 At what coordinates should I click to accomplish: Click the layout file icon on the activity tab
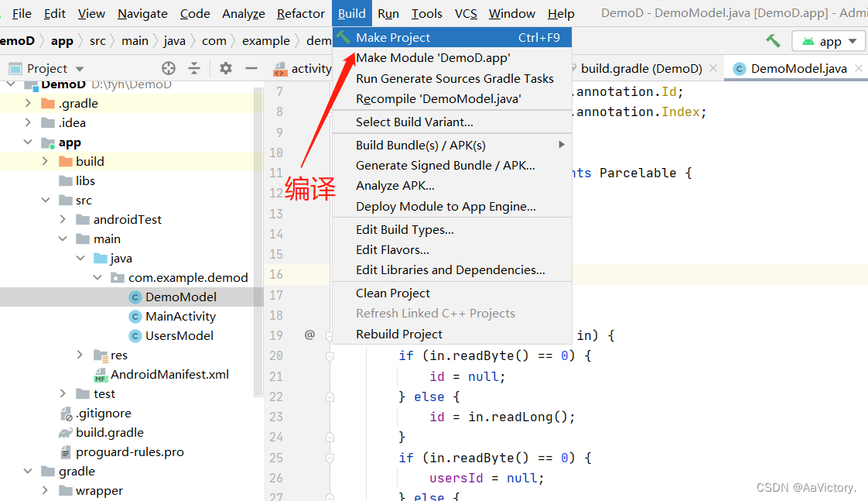(x=282, y=68)
